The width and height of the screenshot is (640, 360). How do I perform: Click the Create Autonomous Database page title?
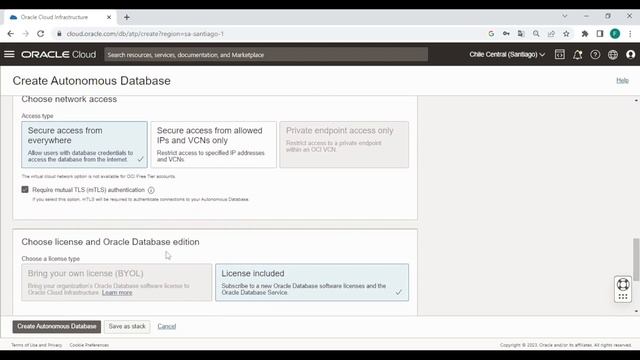coord(91,81)
